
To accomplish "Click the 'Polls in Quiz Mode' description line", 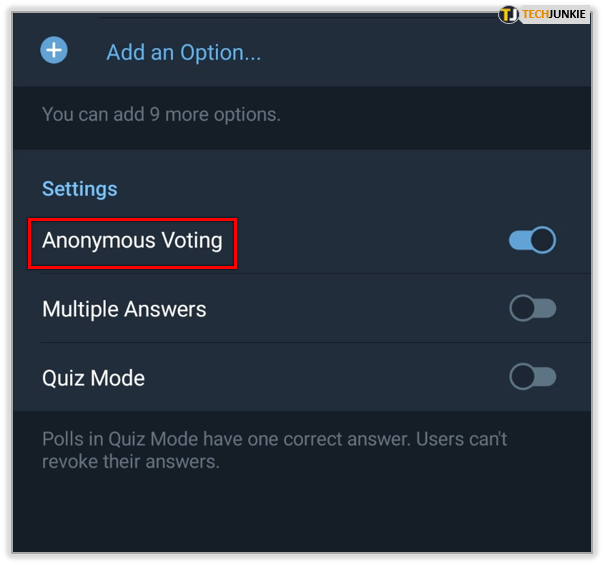I will [x=274, y=439].
